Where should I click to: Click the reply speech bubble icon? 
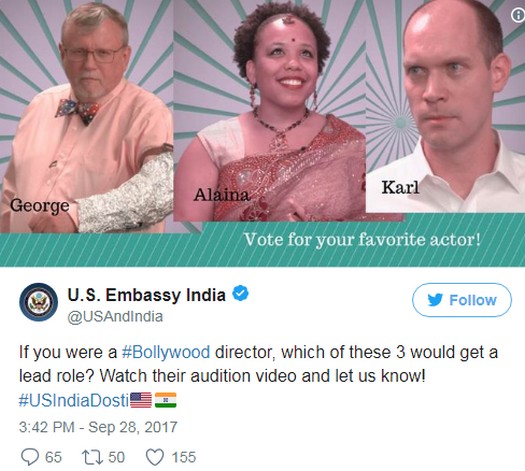coord(30,457)
